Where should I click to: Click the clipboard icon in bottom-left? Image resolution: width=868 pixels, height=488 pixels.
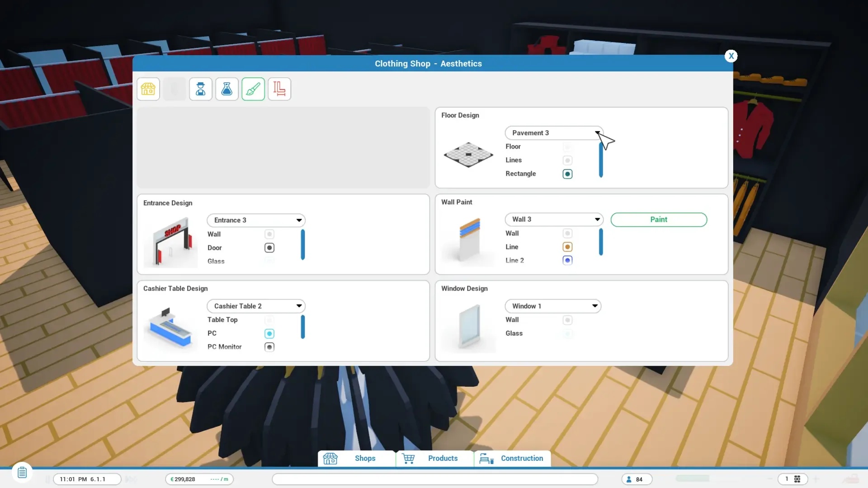pos(22,473)
